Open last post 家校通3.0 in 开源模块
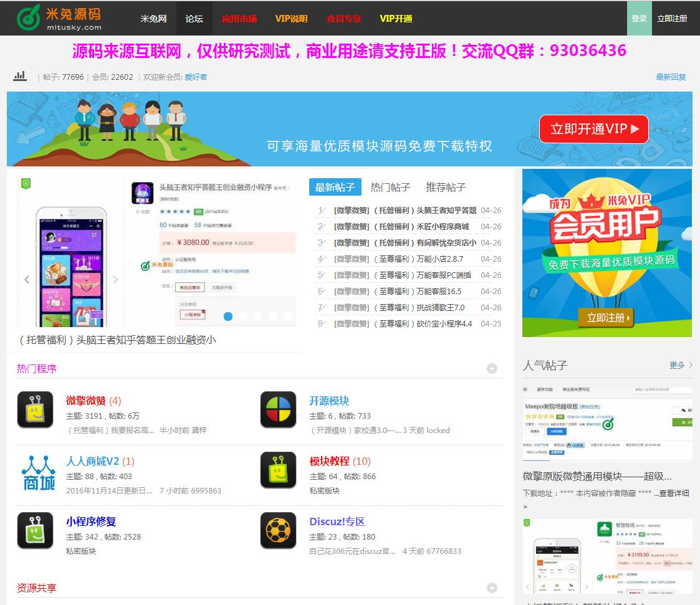Screen dimensions: 700x605 click(355, 430)
